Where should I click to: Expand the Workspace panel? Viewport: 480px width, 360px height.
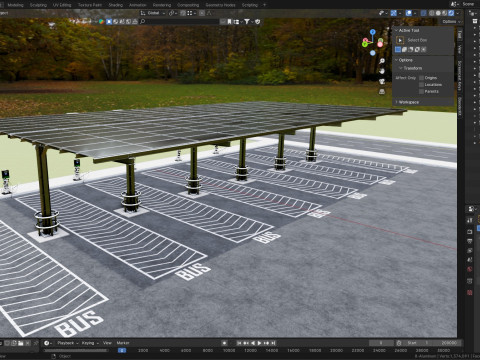coord(397,102)
